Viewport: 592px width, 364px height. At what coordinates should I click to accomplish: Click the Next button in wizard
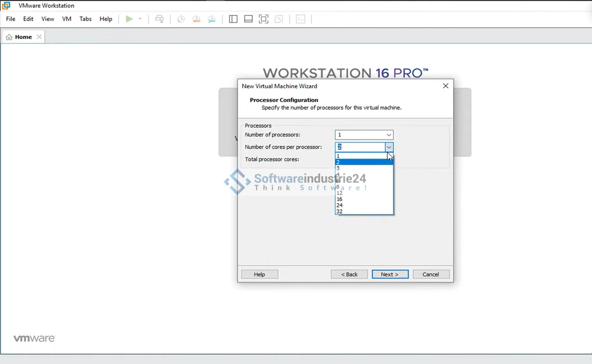390,274
